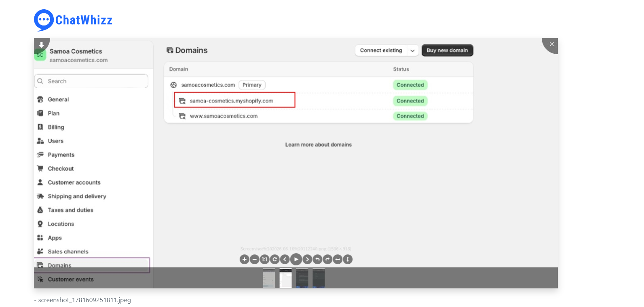
Task: Click the Samoa Cosmetics store name
Action: (x=76, y=51)
